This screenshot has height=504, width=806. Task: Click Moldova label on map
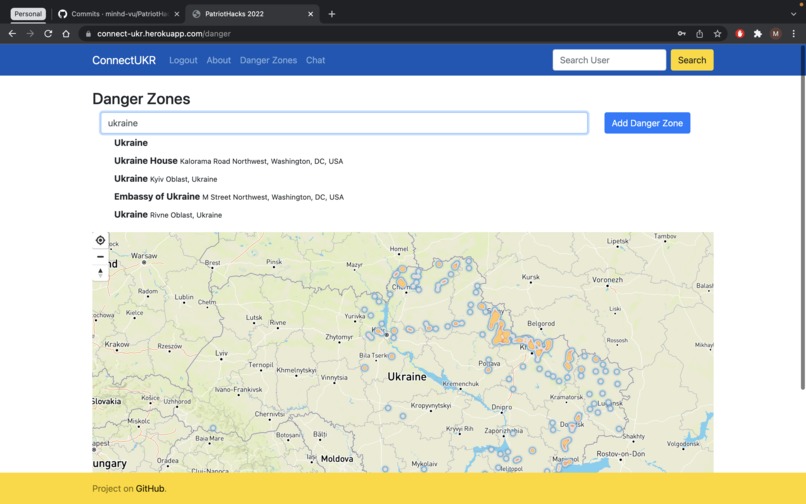click(337, 459)
